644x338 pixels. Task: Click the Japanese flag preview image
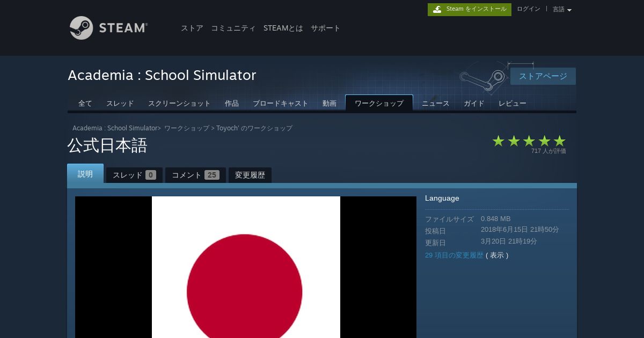click(x=246, y=267)
